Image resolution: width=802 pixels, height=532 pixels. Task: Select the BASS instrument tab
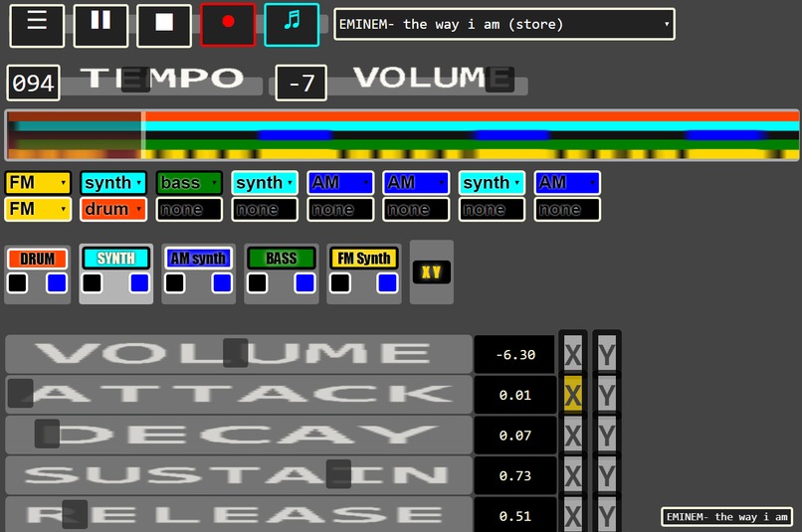[x=282, y=259]
